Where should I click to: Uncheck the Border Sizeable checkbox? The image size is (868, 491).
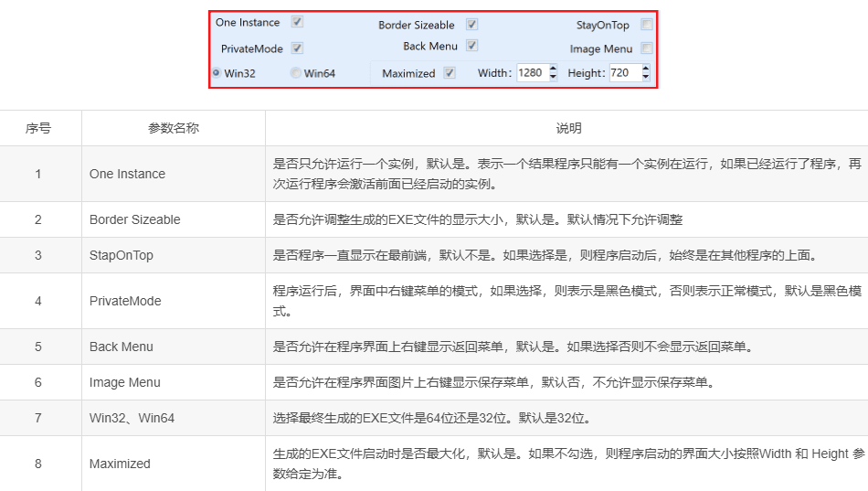point(471,25)
